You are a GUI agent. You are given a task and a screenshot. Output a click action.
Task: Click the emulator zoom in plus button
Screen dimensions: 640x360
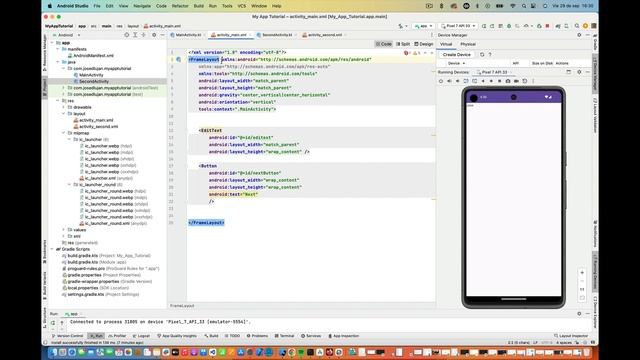[582, 272]
